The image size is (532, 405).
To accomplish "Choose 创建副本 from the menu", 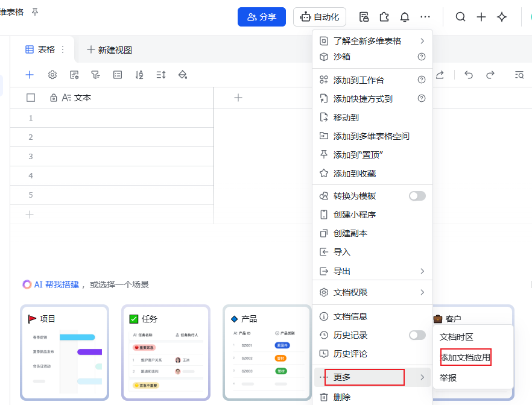I will tap(350, 233).
